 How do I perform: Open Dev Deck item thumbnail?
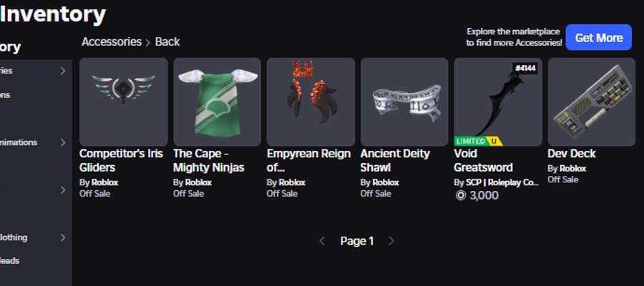tap(592, 102)
